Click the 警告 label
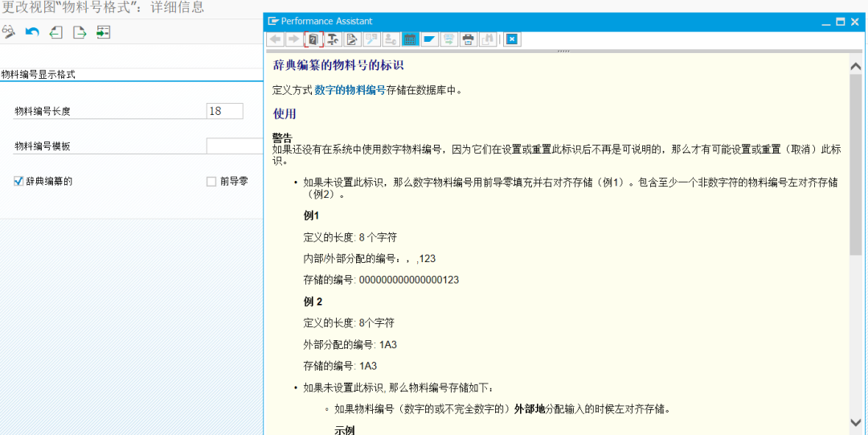 click(282, 137)
